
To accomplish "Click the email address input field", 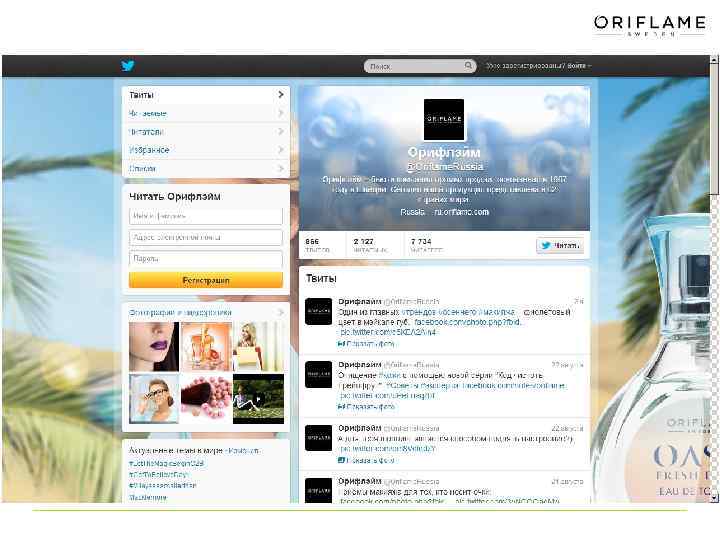I will click(206, 237).
